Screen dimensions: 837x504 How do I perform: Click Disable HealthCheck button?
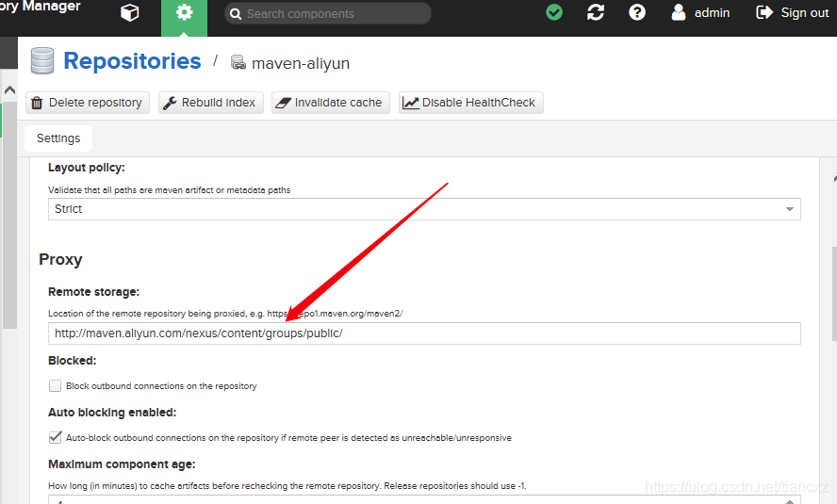470,103
